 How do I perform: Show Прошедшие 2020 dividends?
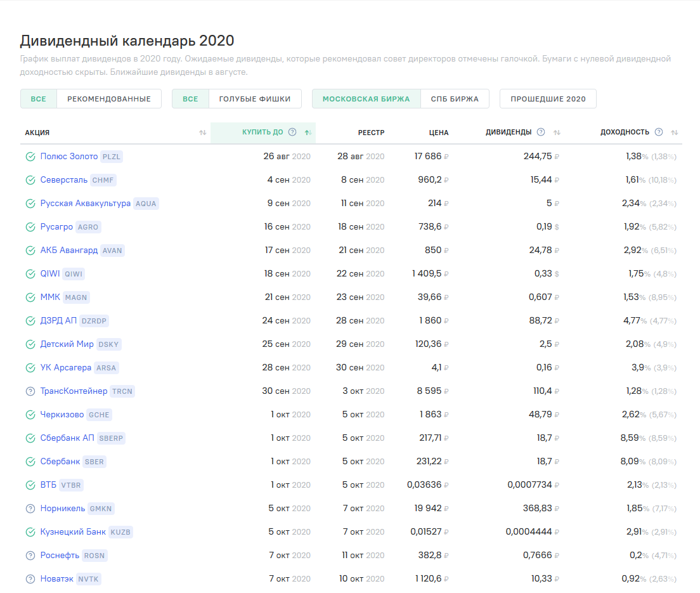[x=548, y=99]
